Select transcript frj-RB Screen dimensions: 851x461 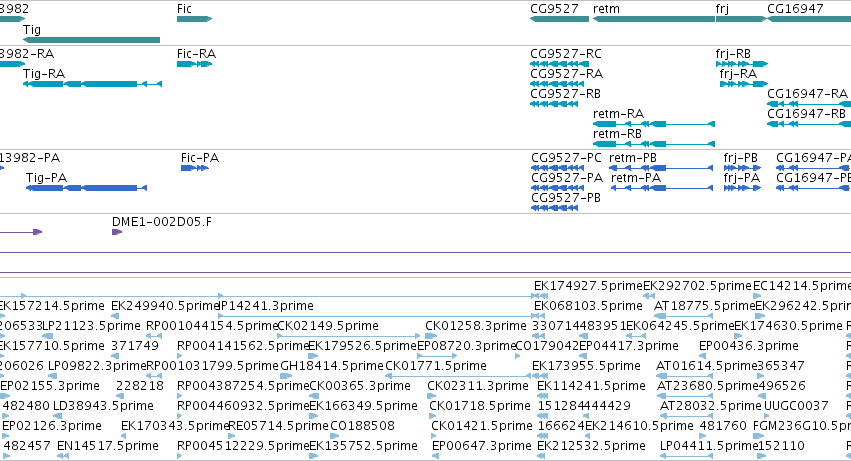pos(742,64)
